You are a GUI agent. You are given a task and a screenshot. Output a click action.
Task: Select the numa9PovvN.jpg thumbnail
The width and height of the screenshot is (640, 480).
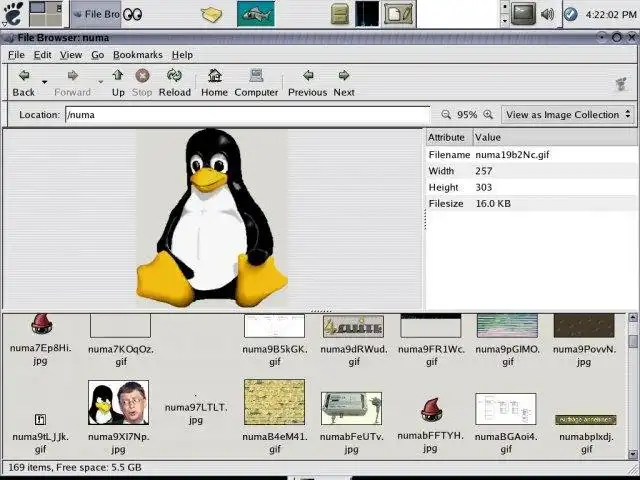584,325
